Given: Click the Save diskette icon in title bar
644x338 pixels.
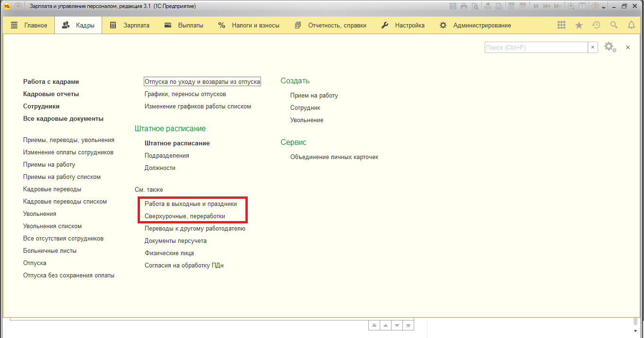Looking at the screenshot, I should [453, 6].
